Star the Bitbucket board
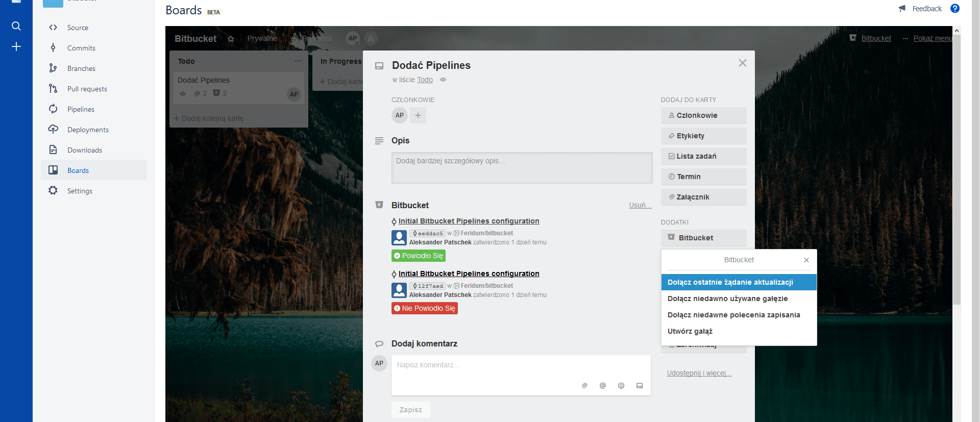The width and height of the screenshot is (980, 422). pyautogui.click(x=231, y=39)
